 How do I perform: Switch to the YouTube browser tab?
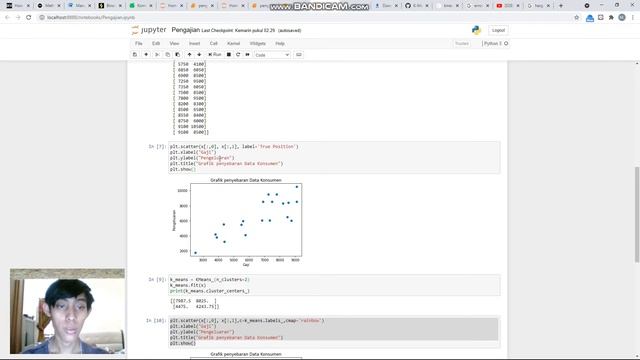[508, 6]
